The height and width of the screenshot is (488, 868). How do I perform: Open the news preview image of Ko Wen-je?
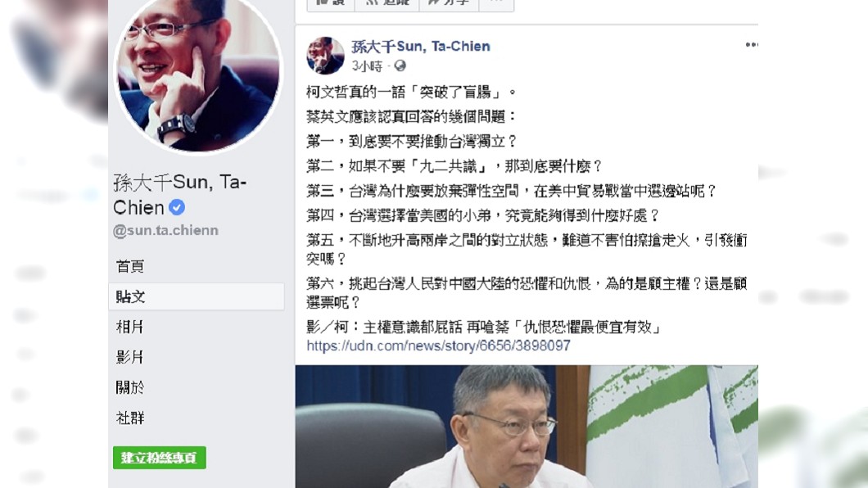[527, 427]
